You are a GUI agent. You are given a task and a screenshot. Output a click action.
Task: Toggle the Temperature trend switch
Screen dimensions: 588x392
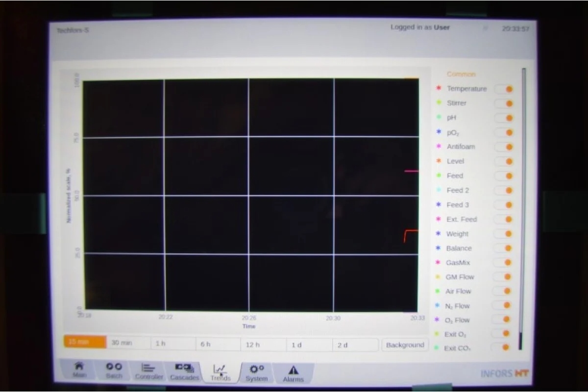click(x=504, y=89)
